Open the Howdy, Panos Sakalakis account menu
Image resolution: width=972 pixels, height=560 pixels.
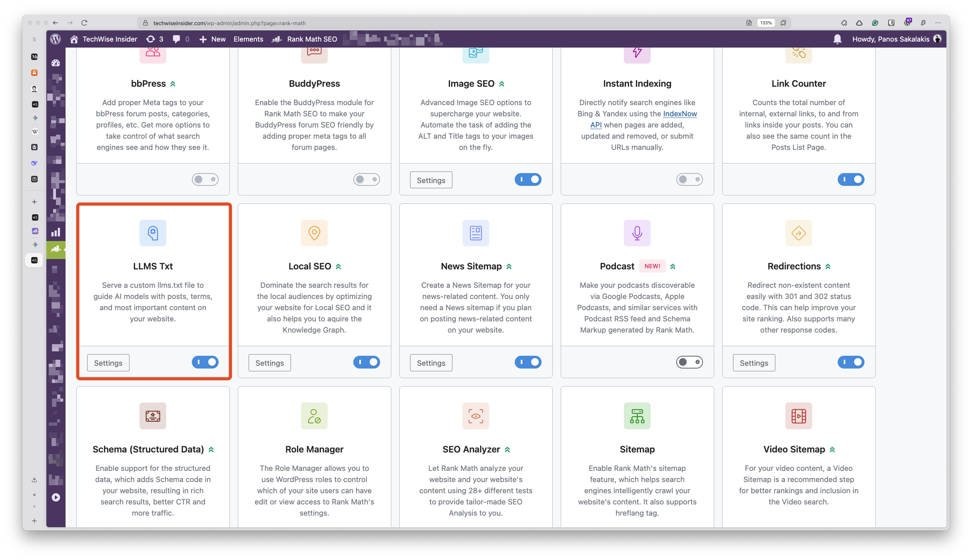896,39
